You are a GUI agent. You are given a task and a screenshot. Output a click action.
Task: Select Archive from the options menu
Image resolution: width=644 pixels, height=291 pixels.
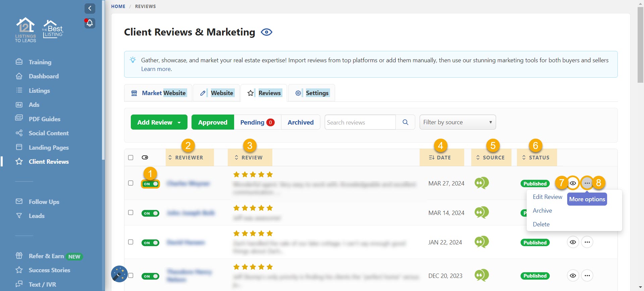click(x=542, y=211)
